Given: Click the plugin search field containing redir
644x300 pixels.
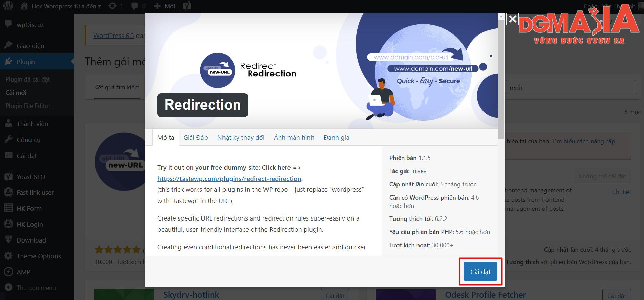Looking at the screenshot, I should 570,88.
